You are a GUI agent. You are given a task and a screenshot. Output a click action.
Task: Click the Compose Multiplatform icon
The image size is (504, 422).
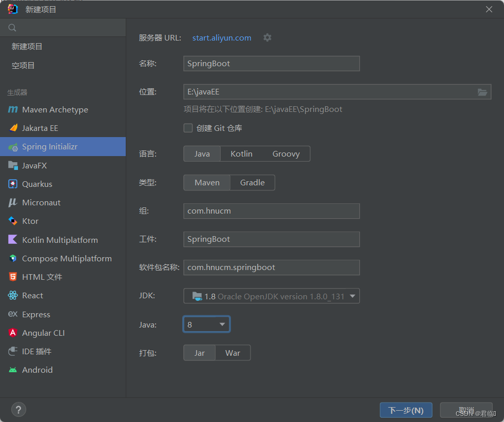coord(13,258)
